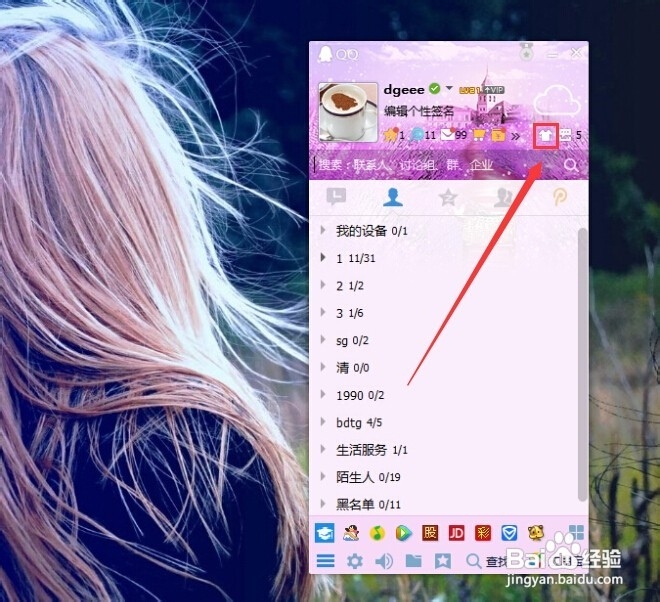This screenshot has height=602, width=660.
Task: Click the search contacts input field
Action: click(x=437, y=165)
